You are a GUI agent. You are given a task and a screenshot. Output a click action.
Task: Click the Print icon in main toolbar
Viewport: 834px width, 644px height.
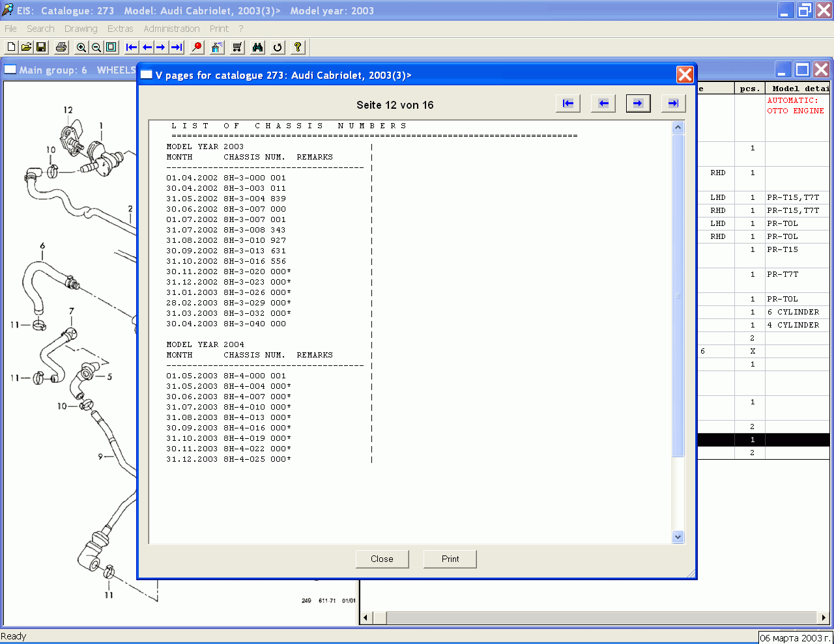61,47
